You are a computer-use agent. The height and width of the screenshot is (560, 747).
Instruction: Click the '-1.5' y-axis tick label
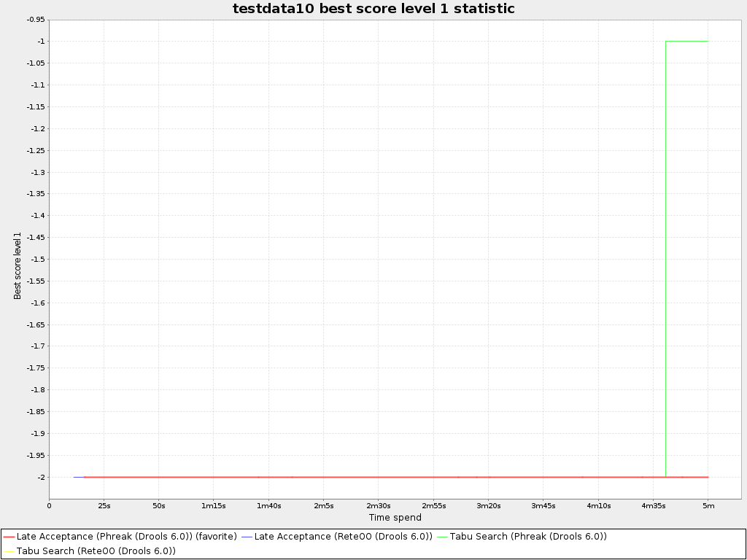[x=36, y=260]
